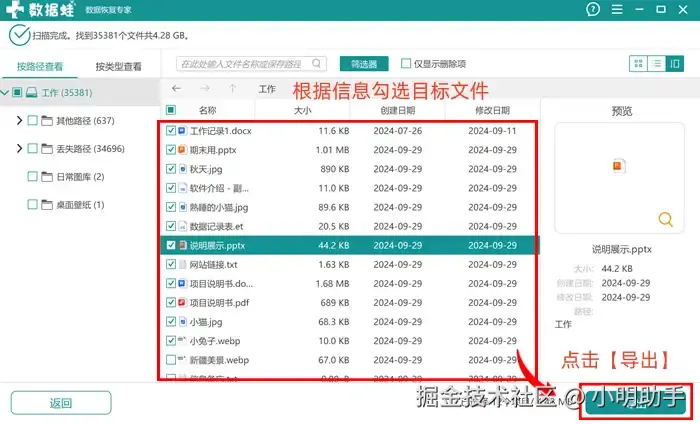Screen dimensions: 700x424
Task: Click the PDF icon of 项目说明书.pdf
Action: coord(182,303)
